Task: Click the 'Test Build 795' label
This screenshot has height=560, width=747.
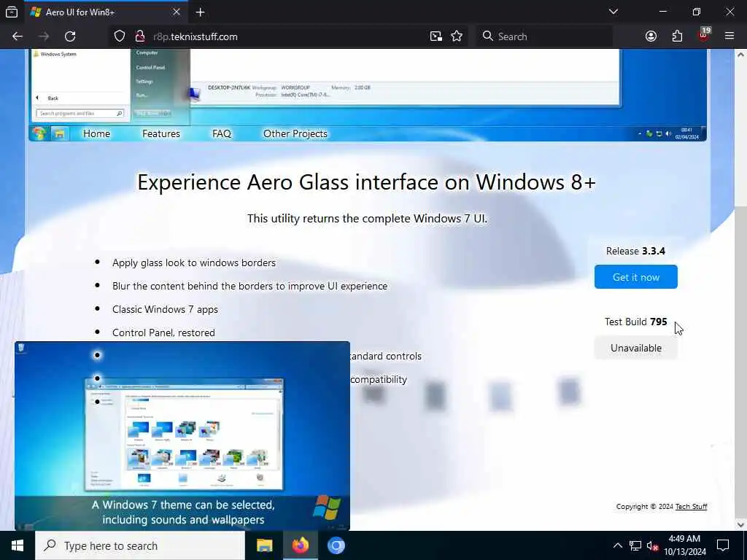Action: click(635, 322)
